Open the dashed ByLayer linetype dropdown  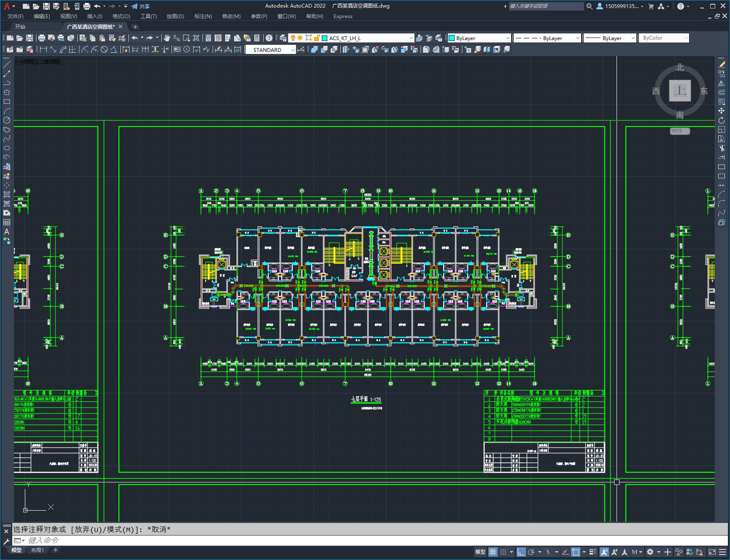pos(577,38)
